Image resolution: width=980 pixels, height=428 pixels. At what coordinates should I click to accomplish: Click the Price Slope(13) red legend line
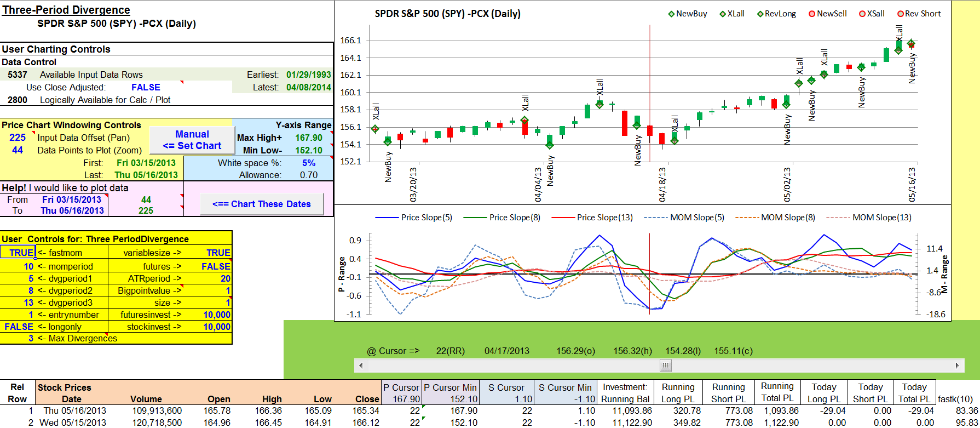tap(562, 218)
